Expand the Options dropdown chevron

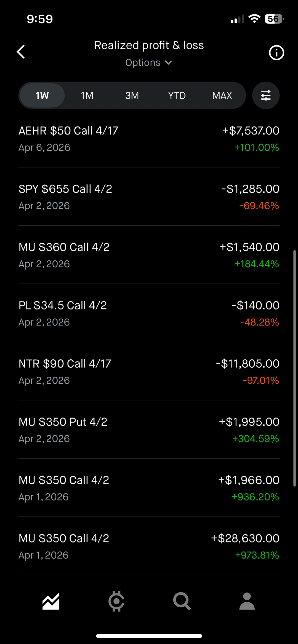click(x=168, y=63)
